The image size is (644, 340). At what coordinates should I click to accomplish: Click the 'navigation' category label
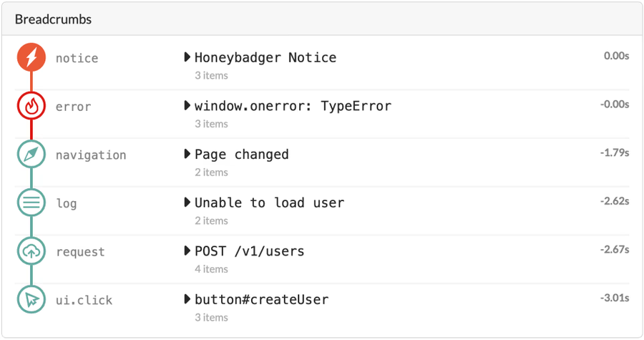click(x=91, y=155)
